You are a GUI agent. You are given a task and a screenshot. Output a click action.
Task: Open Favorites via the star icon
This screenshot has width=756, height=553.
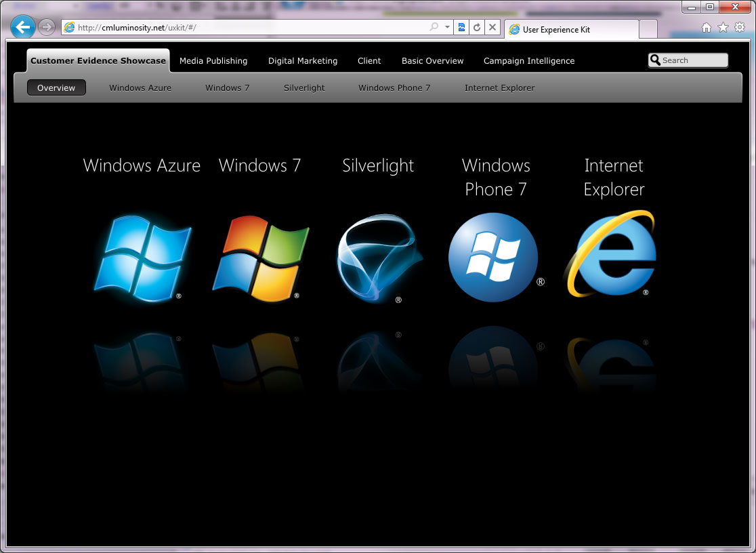click(x=723, y=28)
